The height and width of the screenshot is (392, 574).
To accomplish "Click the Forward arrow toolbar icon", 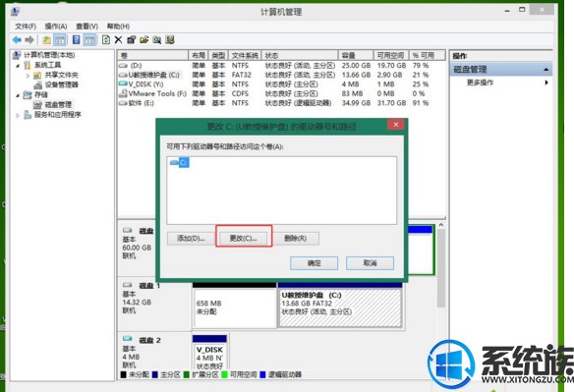I will coord(29,40).
